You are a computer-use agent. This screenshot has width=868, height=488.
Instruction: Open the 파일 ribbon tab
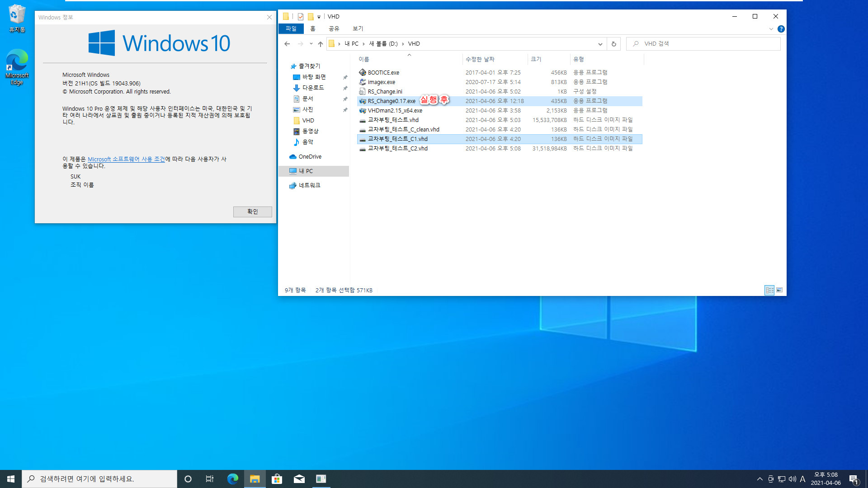[x=291, y=28]
